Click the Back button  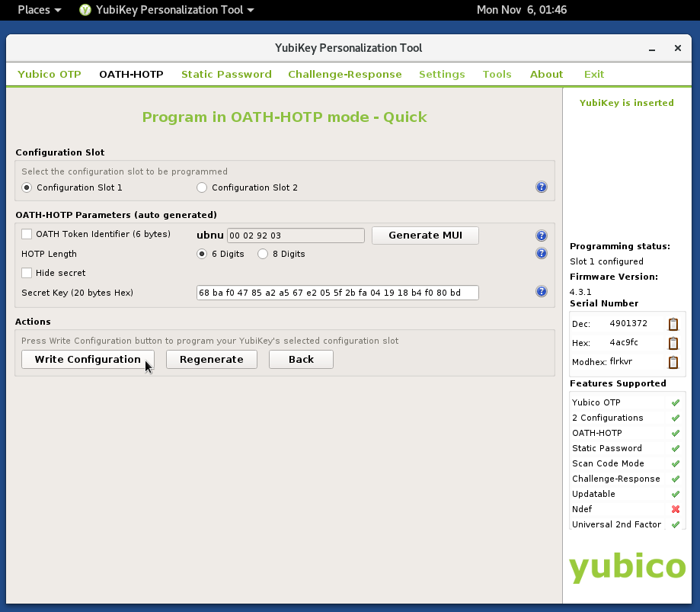(301, 360)
